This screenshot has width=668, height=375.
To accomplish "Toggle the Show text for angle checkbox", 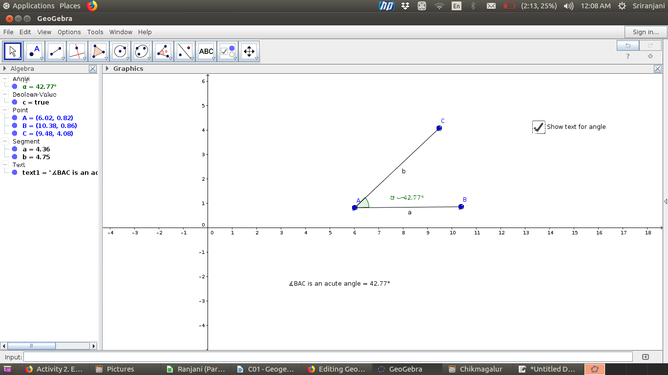I will [538, 127].
